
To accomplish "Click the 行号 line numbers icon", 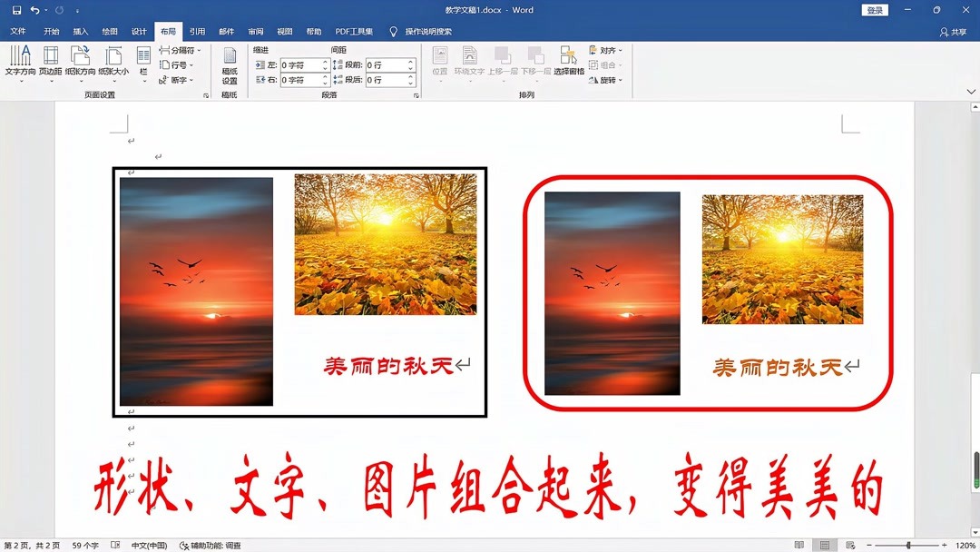I will (175, 65).
